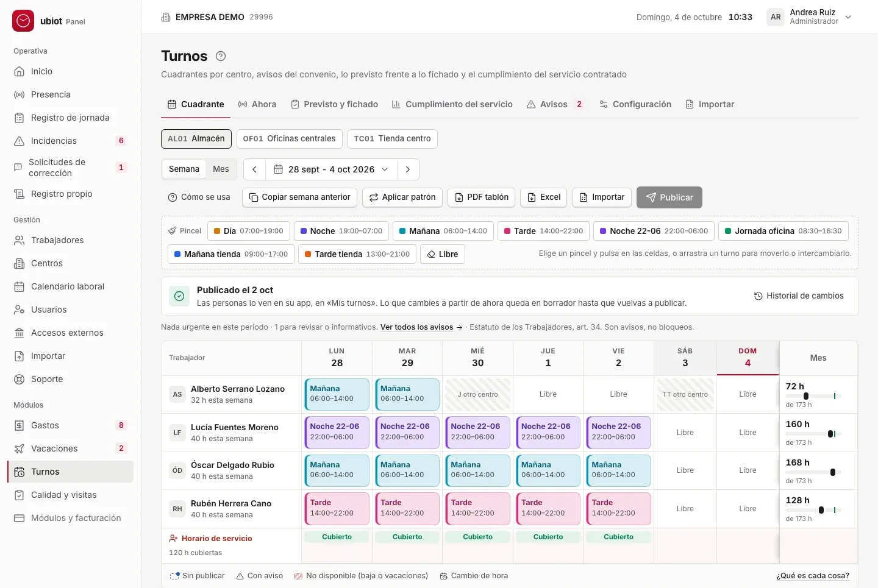
Task: Follow the Ver todos los avisos link
Action: (421, 327)
